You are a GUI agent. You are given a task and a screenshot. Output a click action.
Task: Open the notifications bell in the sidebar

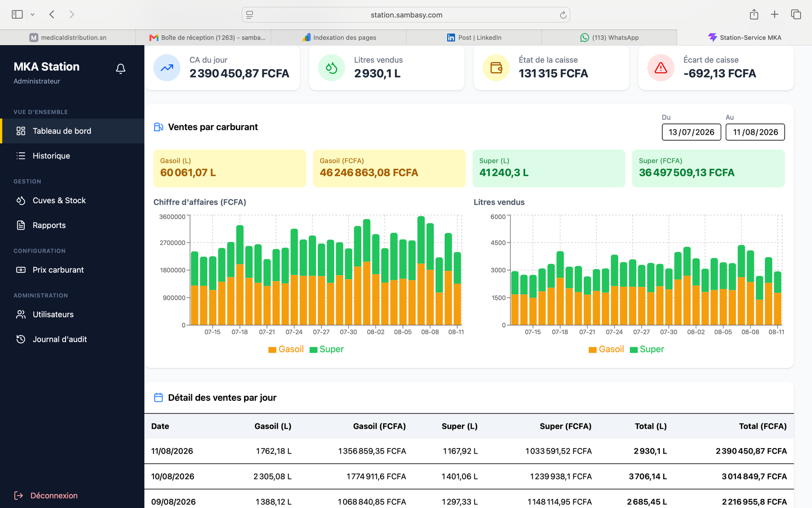point(120,69)
